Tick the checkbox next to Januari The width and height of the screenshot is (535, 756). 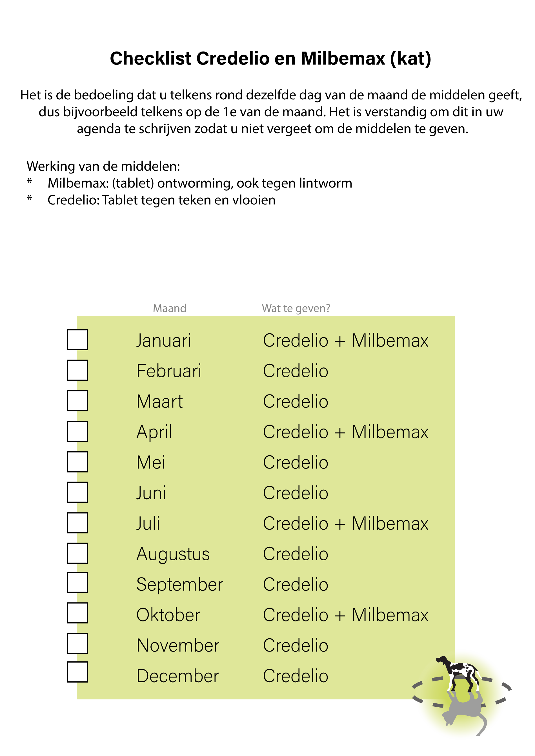77,340
